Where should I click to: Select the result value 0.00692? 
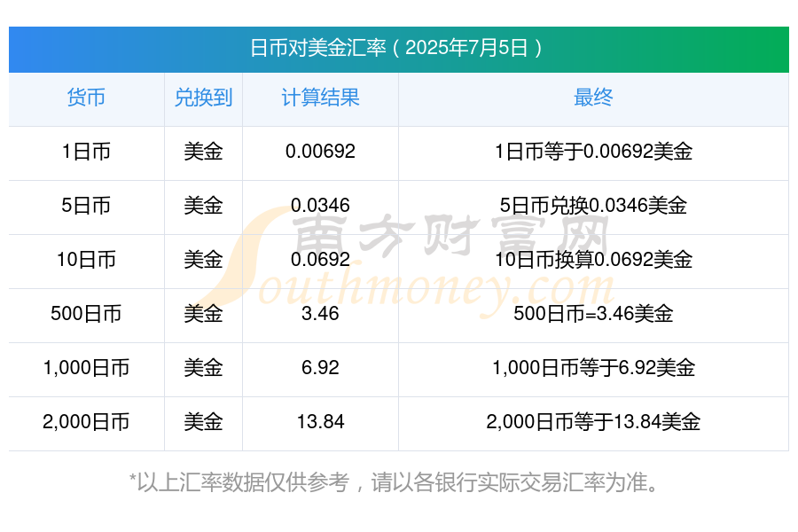(x=320, y=152)
